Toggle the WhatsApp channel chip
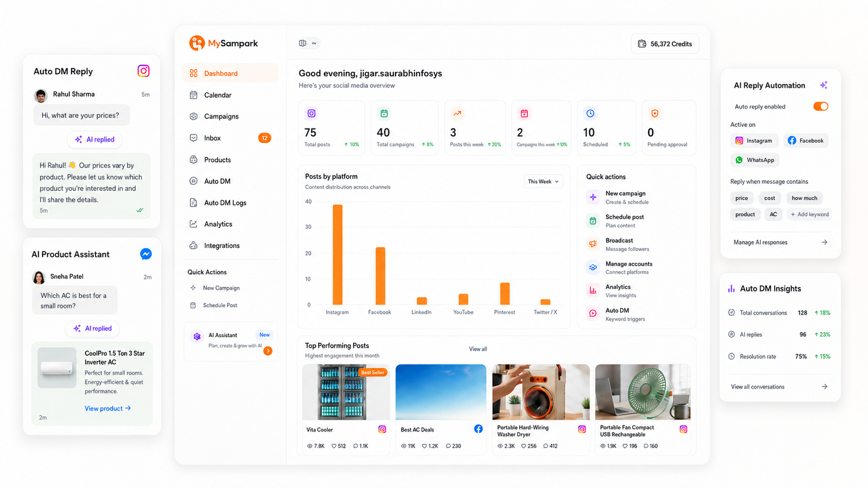This screenshot has width=868, height=488. click(x=755, y=160)
